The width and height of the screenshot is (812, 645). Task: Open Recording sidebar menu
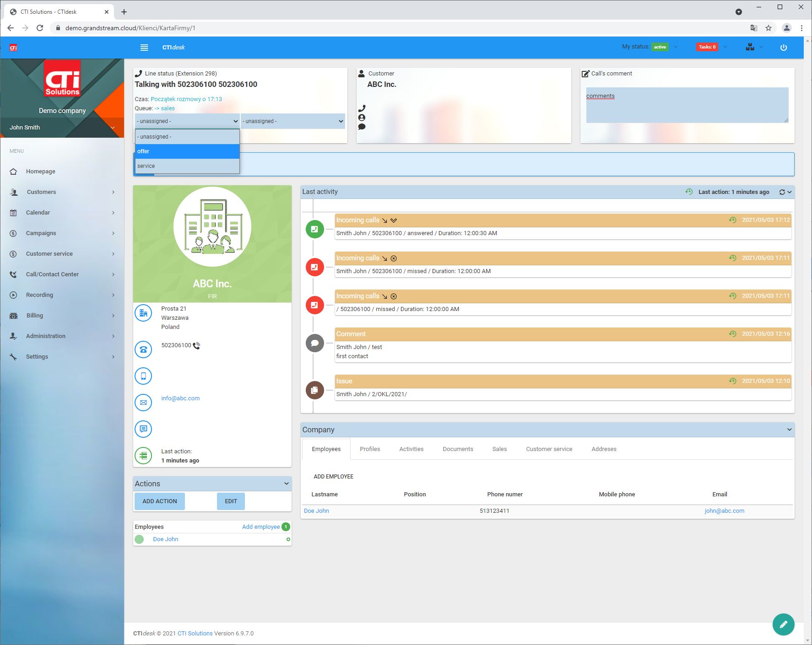click(62, 295)
